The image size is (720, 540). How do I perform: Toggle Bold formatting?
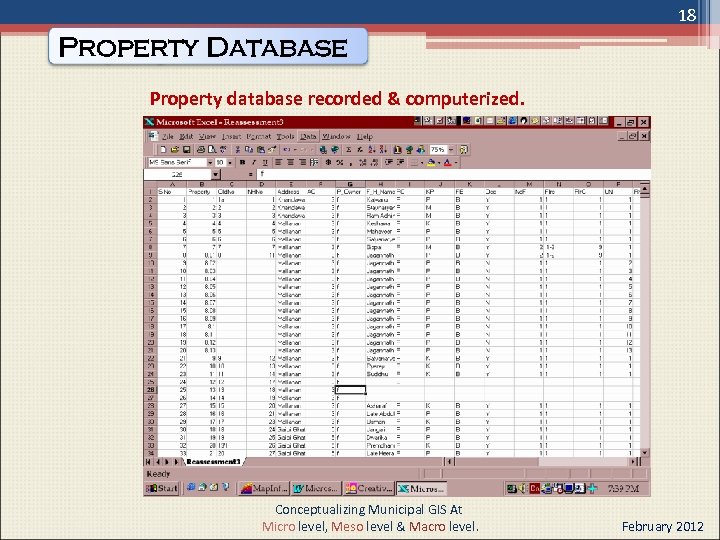tap(242, 162)
